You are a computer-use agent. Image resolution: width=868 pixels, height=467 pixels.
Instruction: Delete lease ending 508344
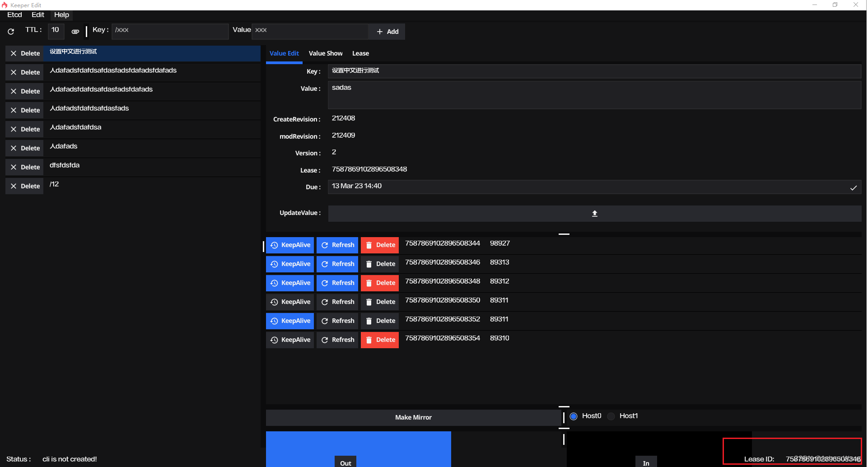(x=380, y=245)
